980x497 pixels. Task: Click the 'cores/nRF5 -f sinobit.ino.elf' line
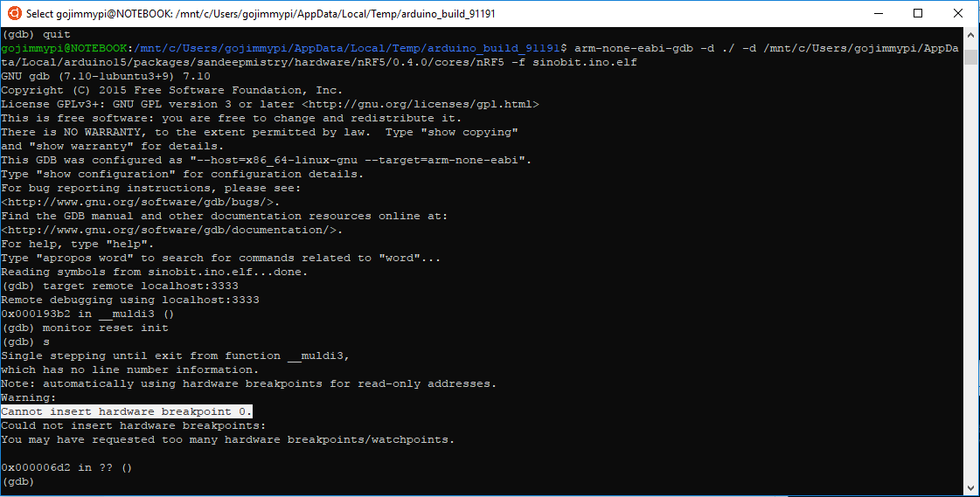click(x=319, y=62)
